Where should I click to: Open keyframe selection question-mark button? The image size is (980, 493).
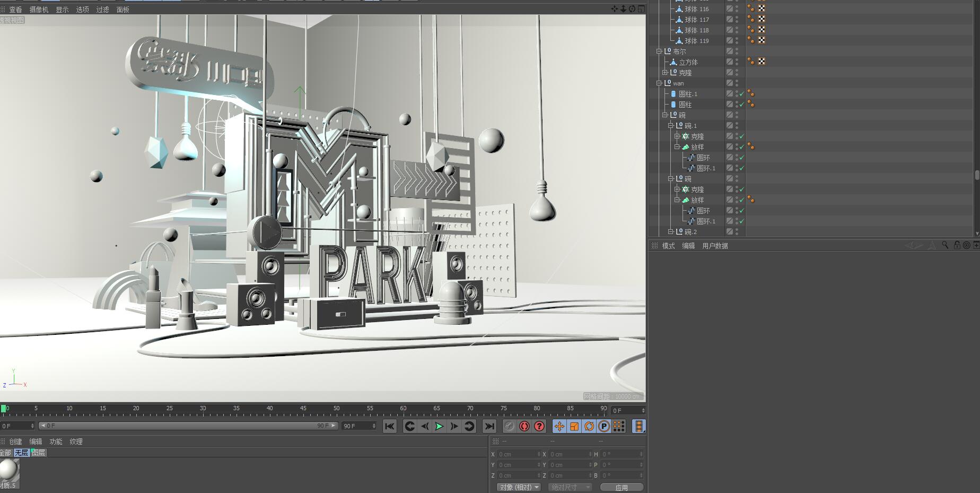pyautogui.click(x=539, y=426)
